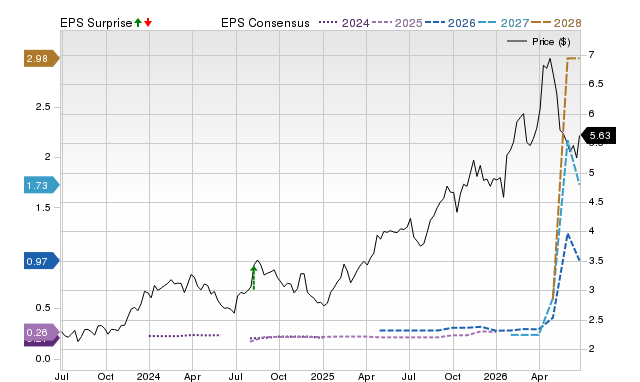Click the green EPS Surprise up arrow in legend
This screenshot has height=382, width=640.
tap(138, 23)
